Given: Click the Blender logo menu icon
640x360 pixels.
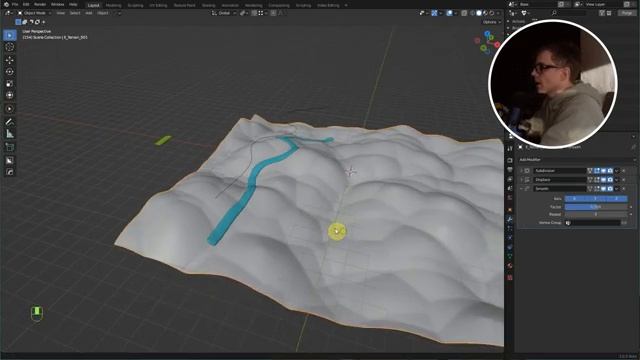Looking at the screenshot, I should (6, 4).
